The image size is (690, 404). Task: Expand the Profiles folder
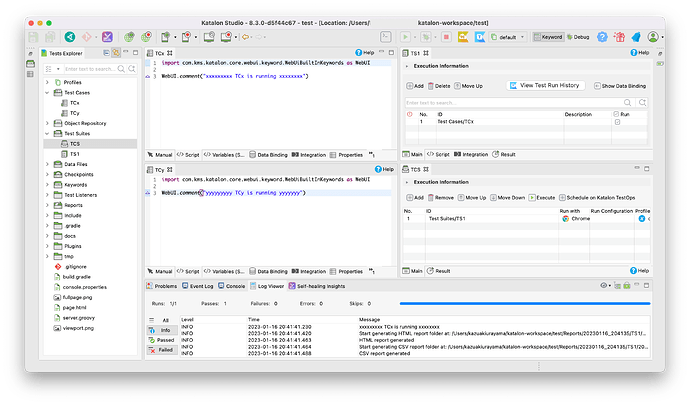(47, 82)
